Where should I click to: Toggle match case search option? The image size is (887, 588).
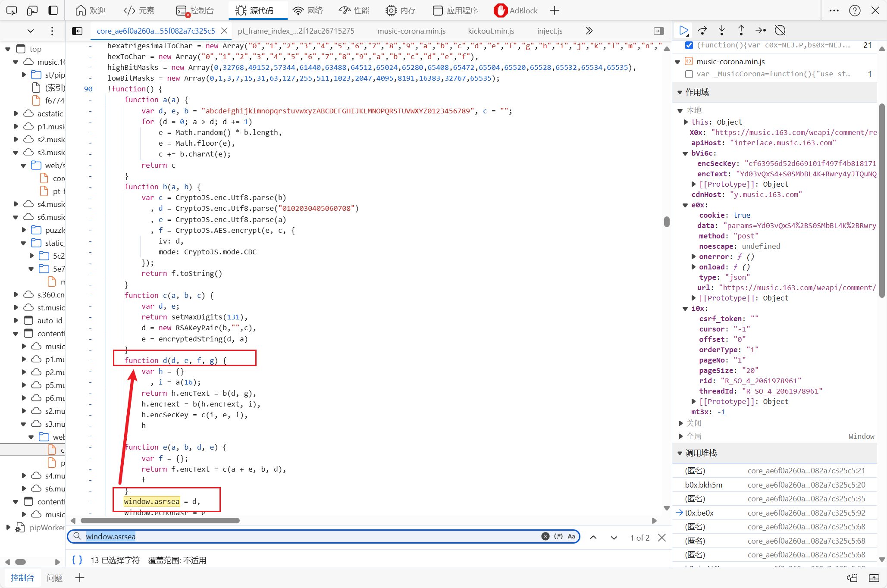click(x=571, y=537)
